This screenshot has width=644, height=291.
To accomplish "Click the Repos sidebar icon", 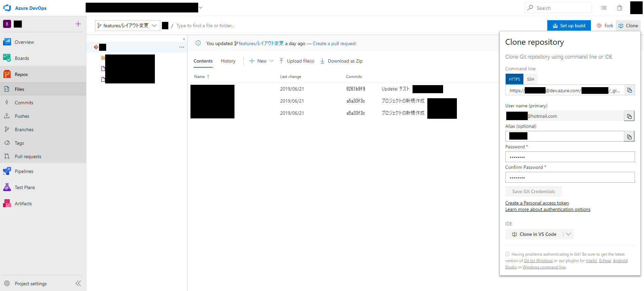I will (7, 74).
